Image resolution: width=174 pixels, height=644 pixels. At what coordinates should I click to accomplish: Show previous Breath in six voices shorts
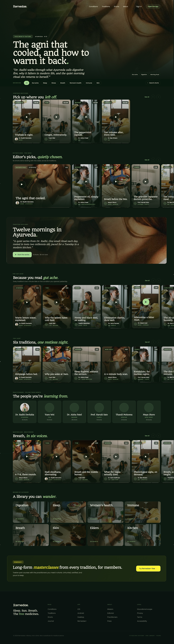pos(153,436)
